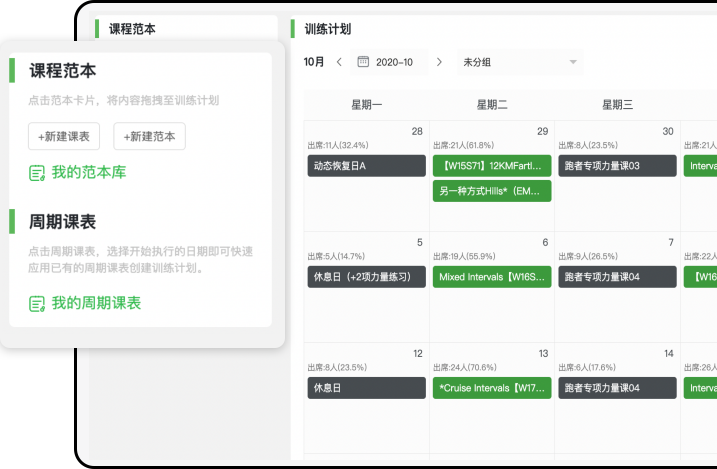The image size is (717, 469).
Task: Open 跑者专项力量课03 session card
Action: (617, 166)
